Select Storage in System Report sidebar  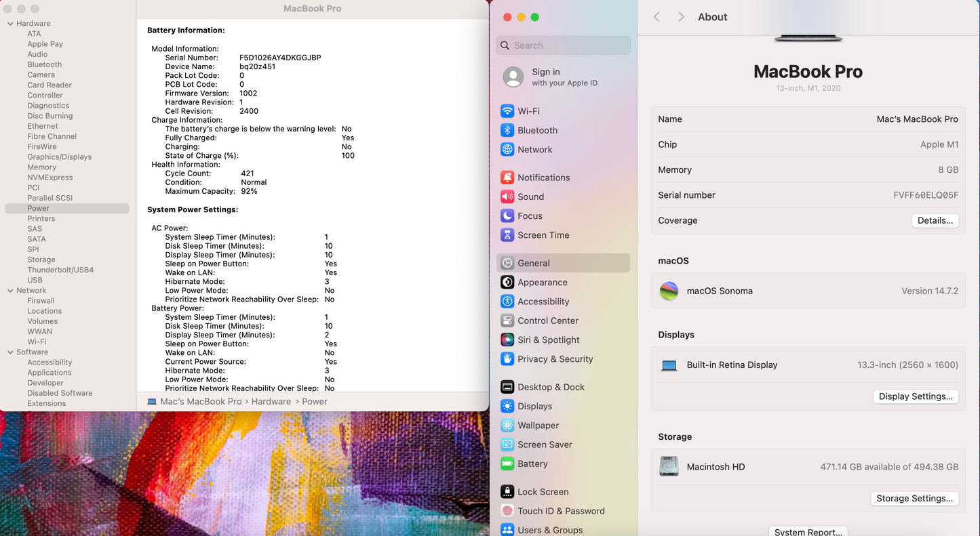(x=41, y=260)
